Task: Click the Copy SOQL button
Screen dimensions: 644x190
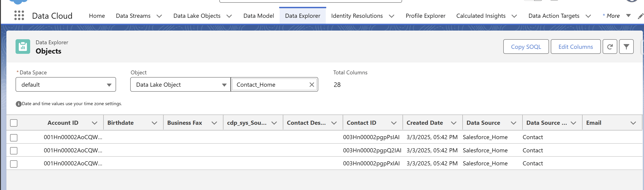Action: click(526, 47)
